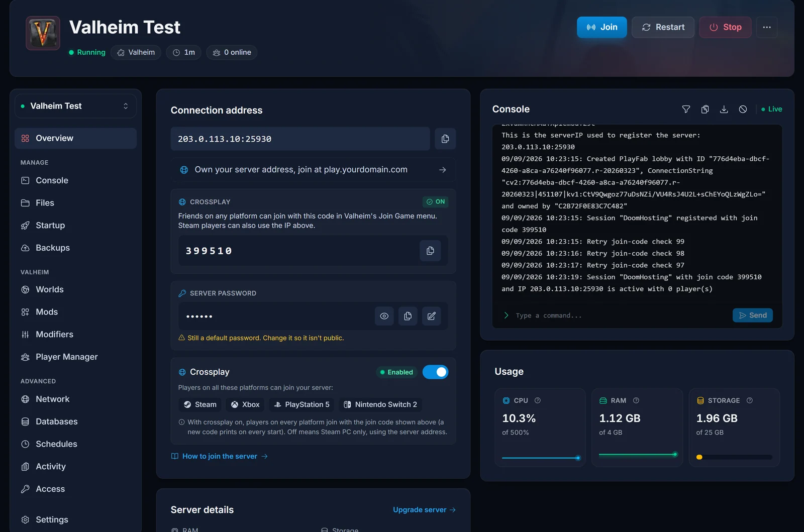Open Player Manager

click(x=75, y=357)
